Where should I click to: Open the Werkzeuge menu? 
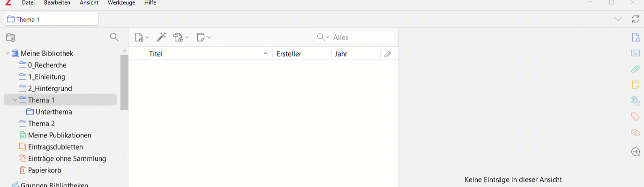pos(121,3)
